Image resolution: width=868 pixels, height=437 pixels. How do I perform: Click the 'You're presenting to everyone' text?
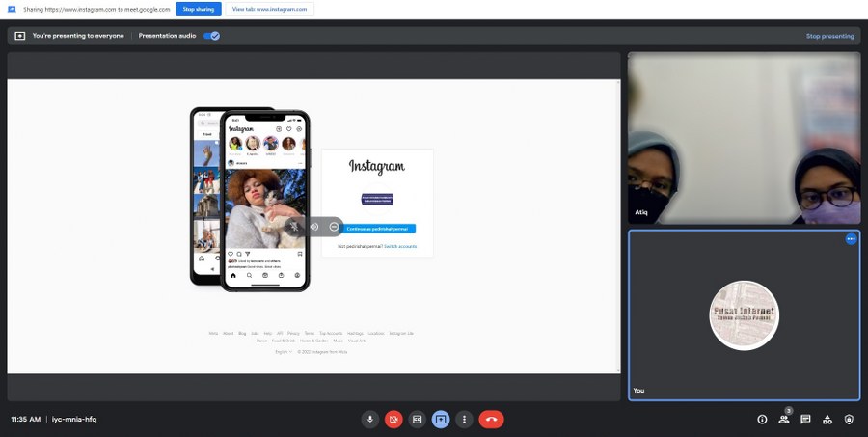click(x=78, y=36)
